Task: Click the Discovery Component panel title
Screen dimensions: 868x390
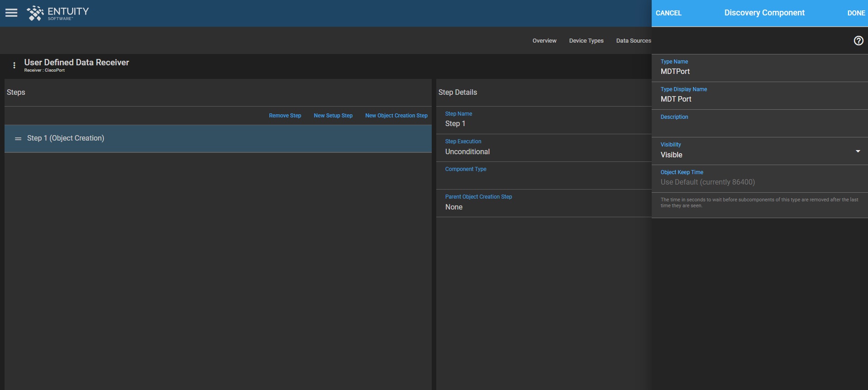Action: point(764,13)
